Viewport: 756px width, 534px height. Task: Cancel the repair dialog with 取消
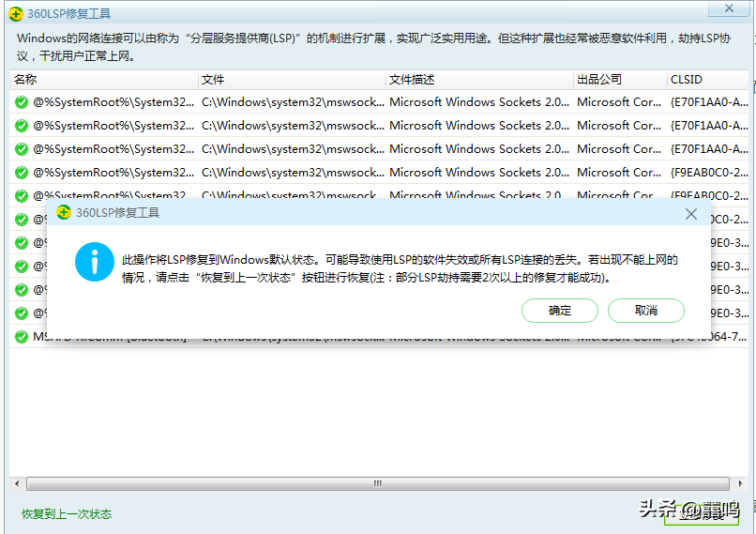[x=646, y=311]
